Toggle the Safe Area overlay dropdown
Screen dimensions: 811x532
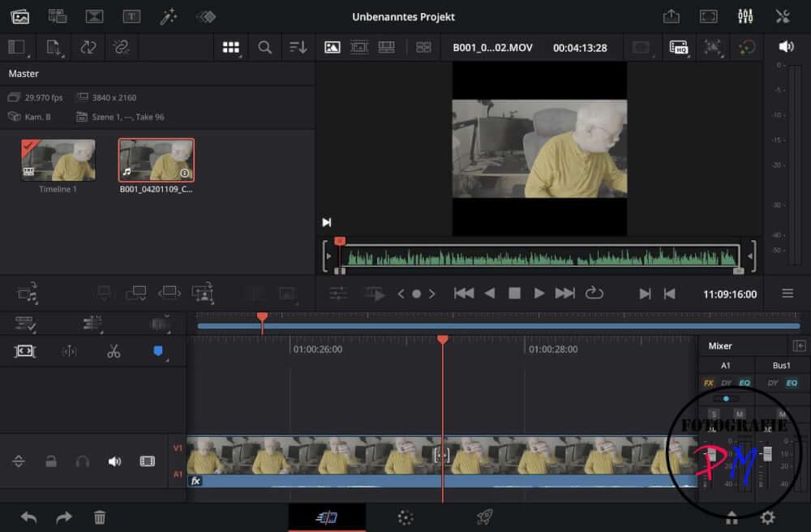712,48
